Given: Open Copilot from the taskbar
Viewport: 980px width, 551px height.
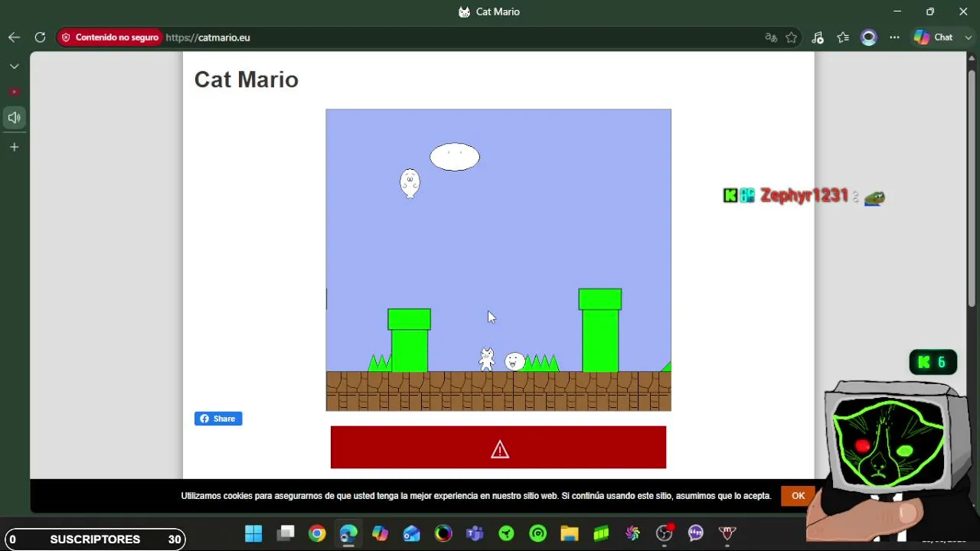Looking at the screenshot, I should [381, 533].
